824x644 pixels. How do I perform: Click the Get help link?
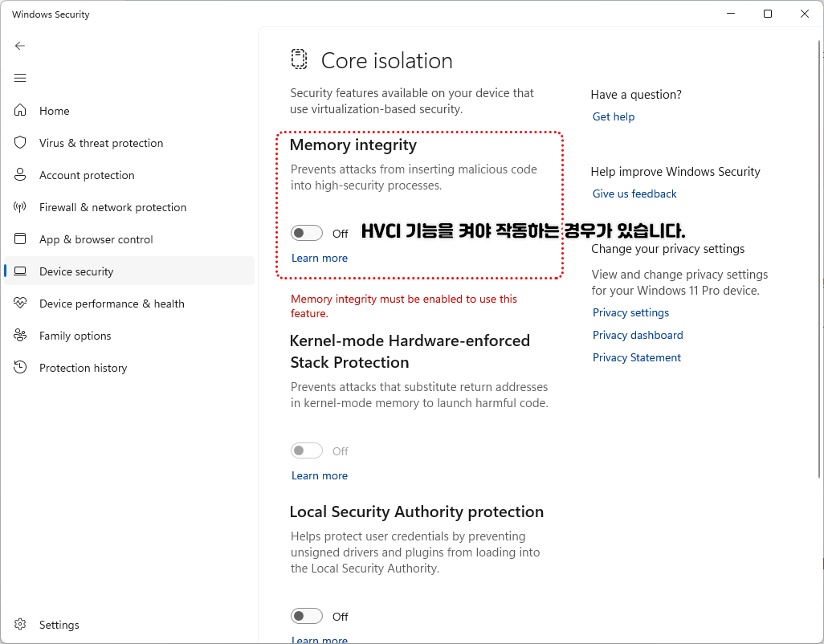(x=614, y=116)
